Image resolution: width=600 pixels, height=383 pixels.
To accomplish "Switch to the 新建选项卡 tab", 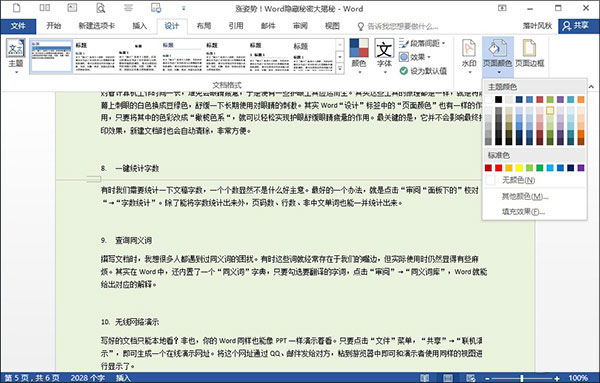I will coord(96,26).
